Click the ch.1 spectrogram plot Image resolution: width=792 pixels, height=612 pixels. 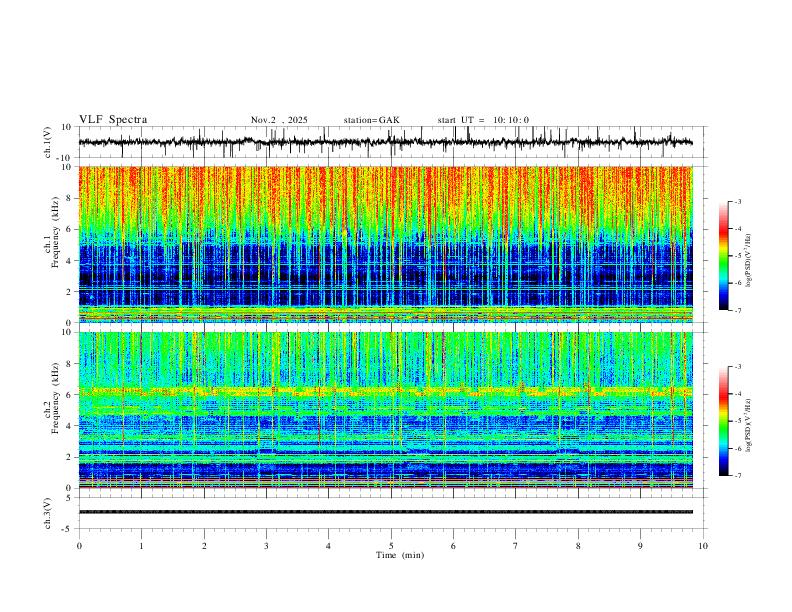point(386,244)
